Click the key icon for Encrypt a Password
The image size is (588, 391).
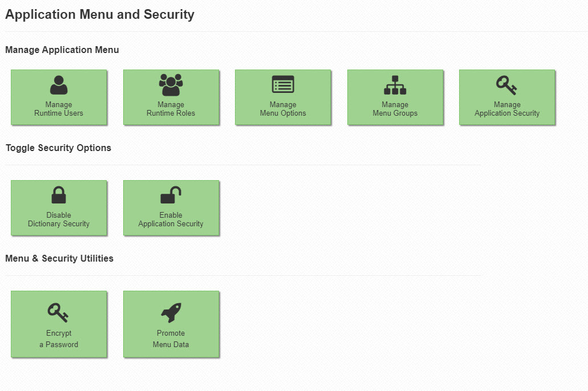58,313
